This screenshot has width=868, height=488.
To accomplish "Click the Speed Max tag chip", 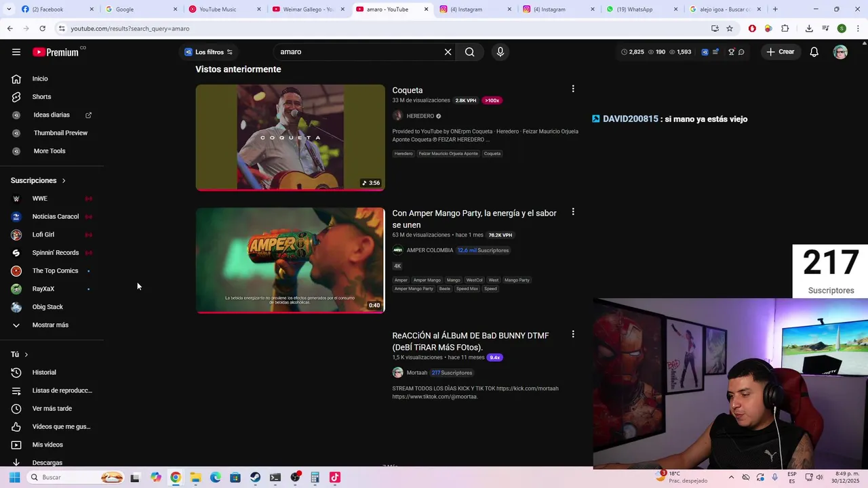I will [467, 289].
